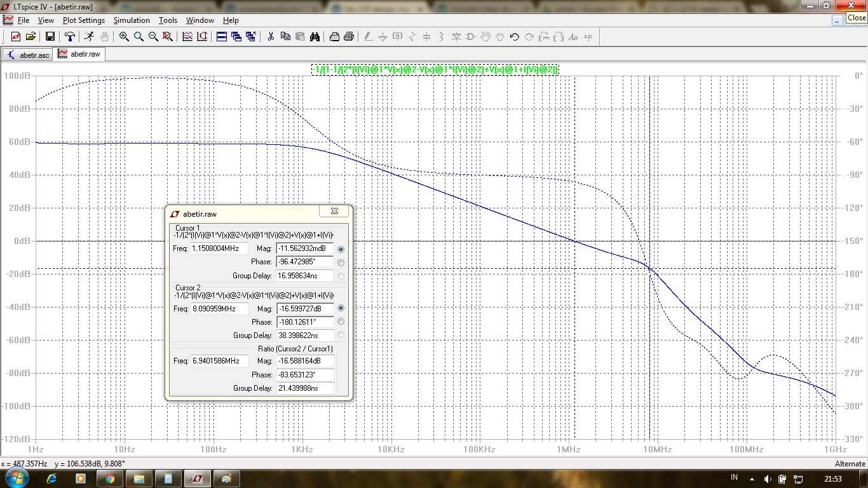The width and height of the screenshot is (868, 488).
Task: Create a new schematic from toolbar
Action: point(15,37)
